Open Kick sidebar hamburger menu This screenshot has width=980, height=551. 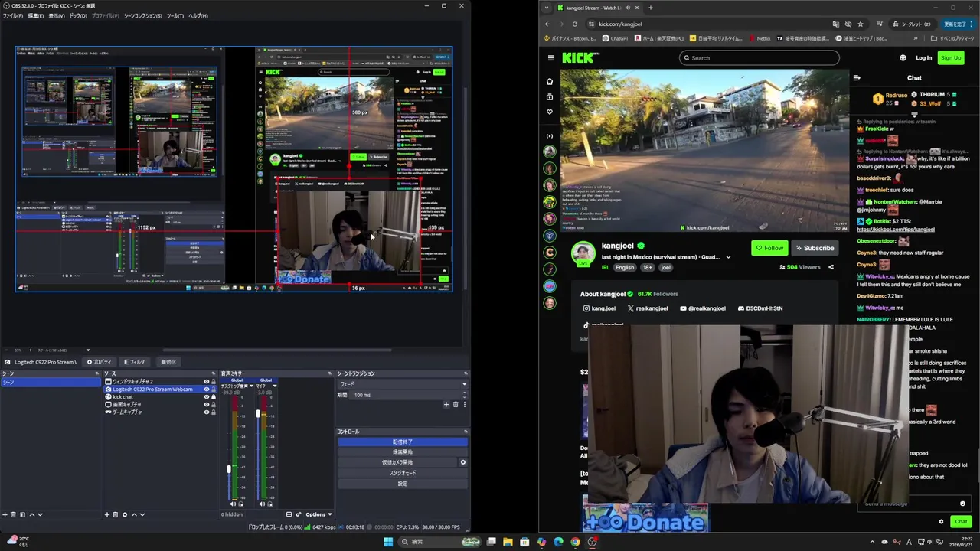pyautogui.click(x=550, y=58)
